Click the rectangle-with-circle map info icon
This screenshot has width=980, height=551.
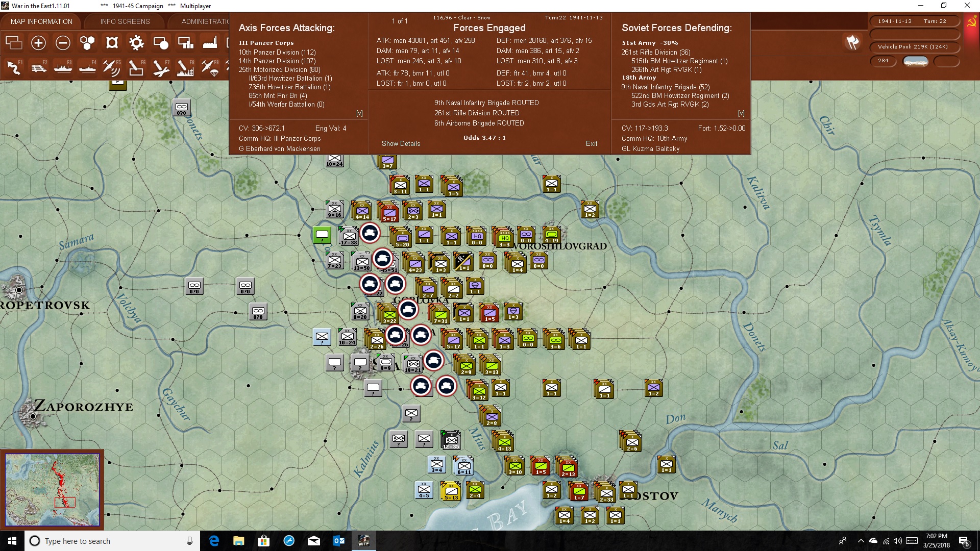[161, 43]
